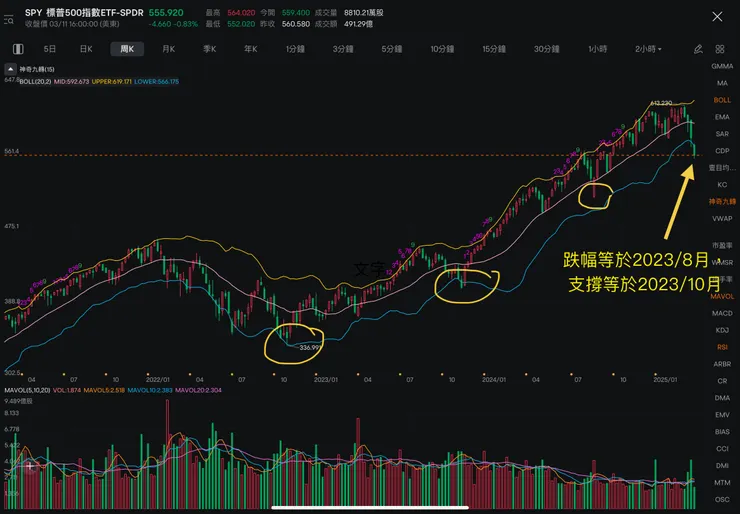
Task: Show the OSC sub-indicator
Action: click(722, 499)
